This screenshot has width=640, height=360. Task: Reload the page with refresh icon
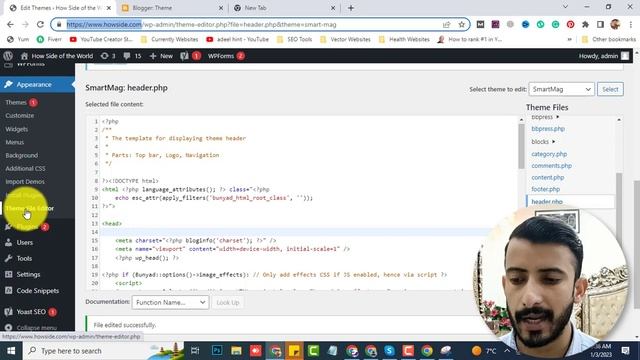click(x=40, y=24)
